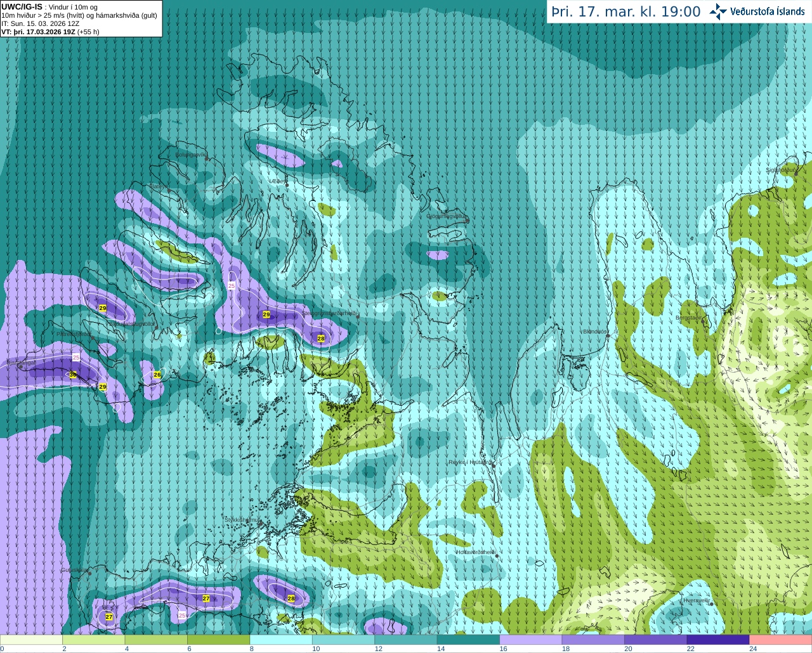This screenshot has width=812, height=653.
Task: Click the yellow '26' maximum gust marker
Action: (x=157, y=375)
